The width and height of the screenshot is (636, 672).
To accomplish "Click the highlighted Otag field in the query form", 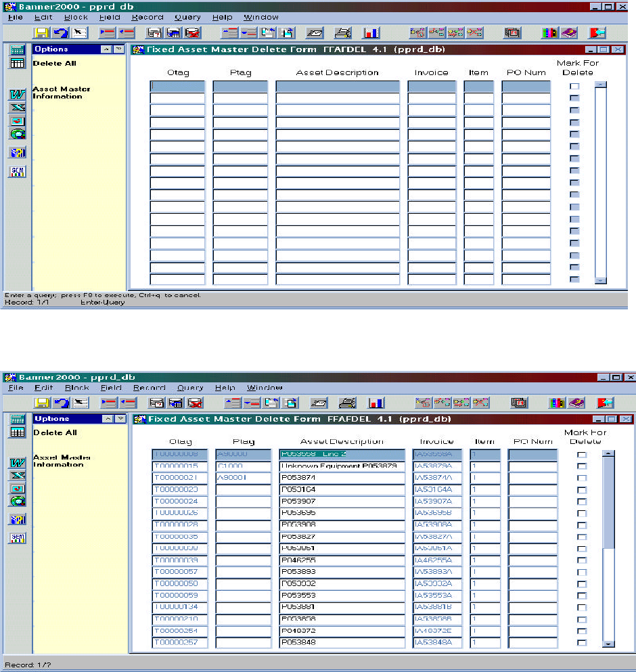I will 177,86.
